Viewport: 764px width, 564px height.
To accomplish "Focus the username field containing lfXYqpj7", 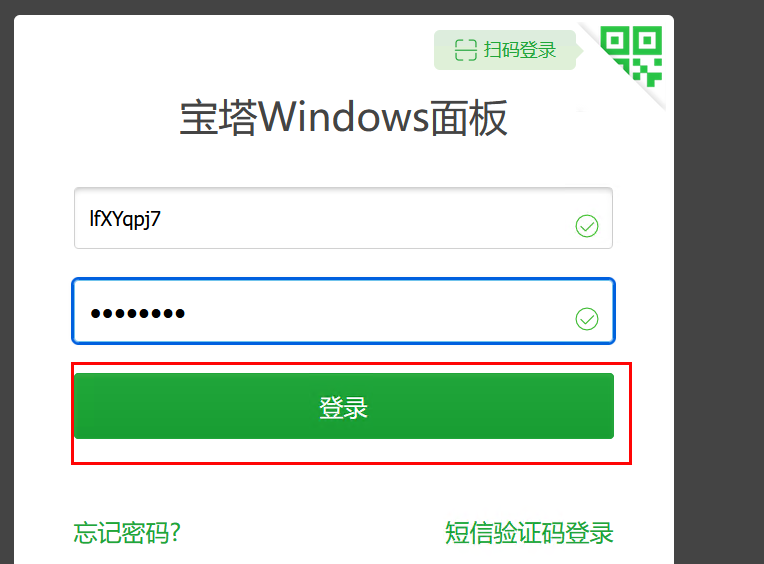I will (x=344, y=218).
